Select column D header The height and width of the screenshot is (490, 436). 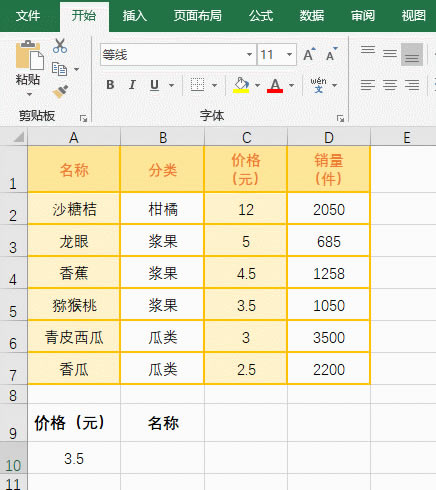[329, 137]
